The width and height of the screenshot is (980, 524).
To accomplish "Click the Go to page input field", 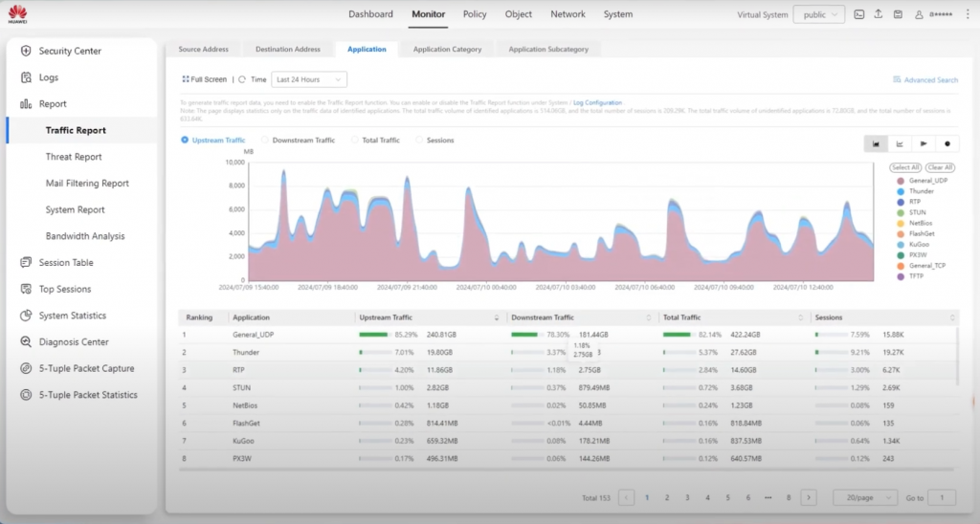I will (942, 497).
